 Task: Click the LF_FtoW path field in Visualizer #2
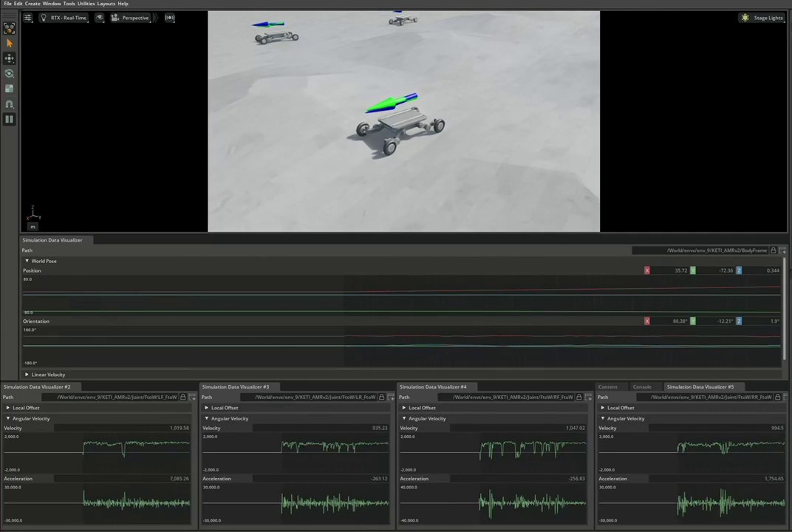110,397
